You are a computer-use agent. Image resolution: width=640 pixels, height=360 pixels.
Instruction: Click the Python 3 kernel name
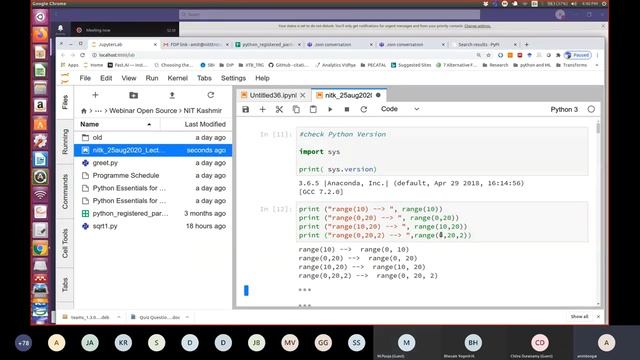point(564,109)
